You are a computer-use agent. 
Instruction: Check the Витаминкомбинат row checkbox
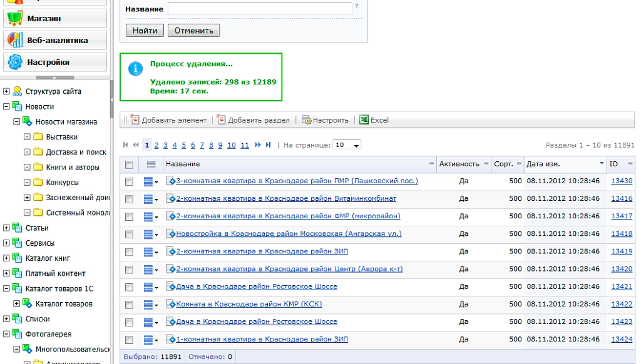[129, 199]
